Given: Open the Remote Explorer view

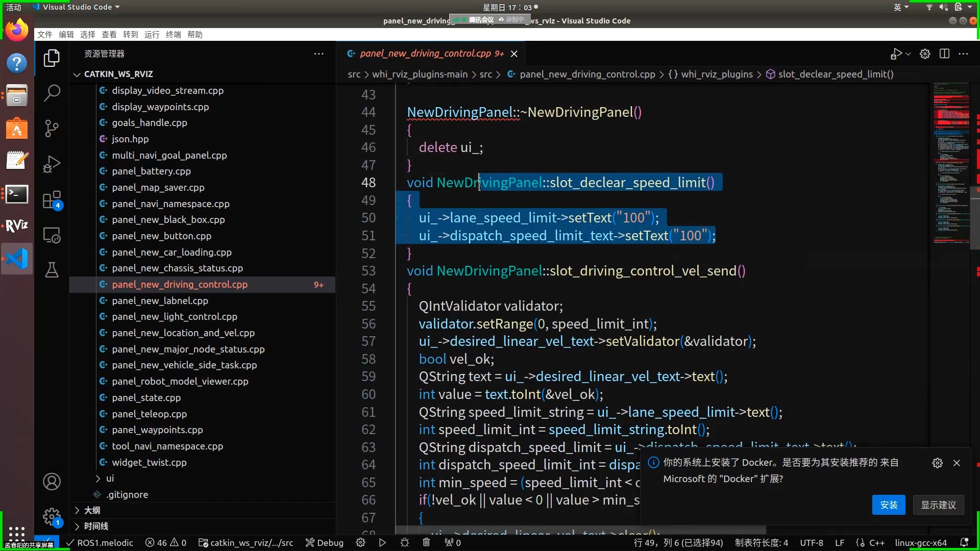Looking at the screenshot, I should [52, 235].
